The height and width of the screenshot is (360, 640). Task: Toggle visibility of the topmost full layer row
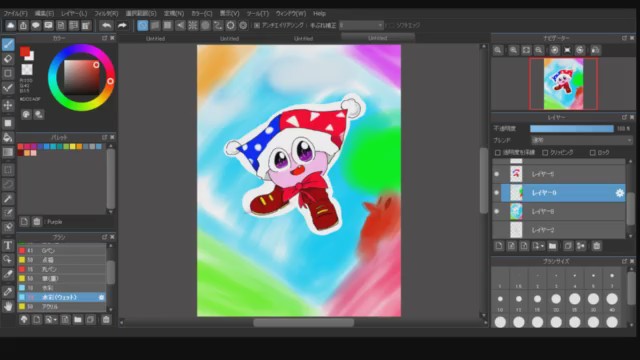(497, 174)
